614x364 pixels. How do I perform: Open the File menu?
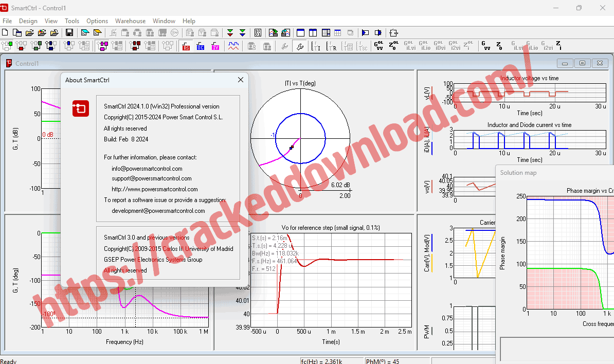pyautogui.click(x=7, y=21)
